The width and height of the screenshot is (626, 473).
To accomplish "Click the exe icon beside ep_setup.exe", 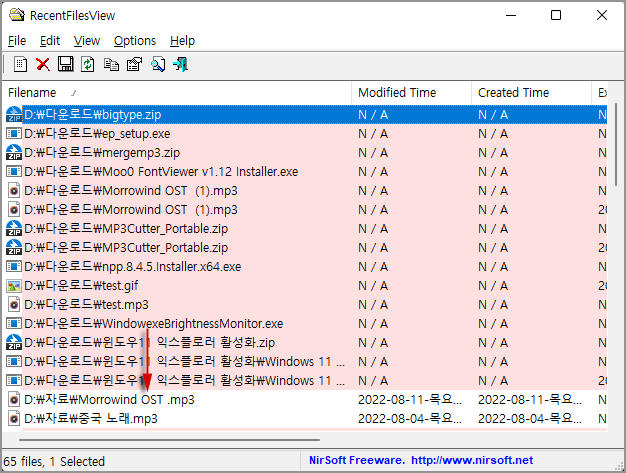I will point(14,133).
